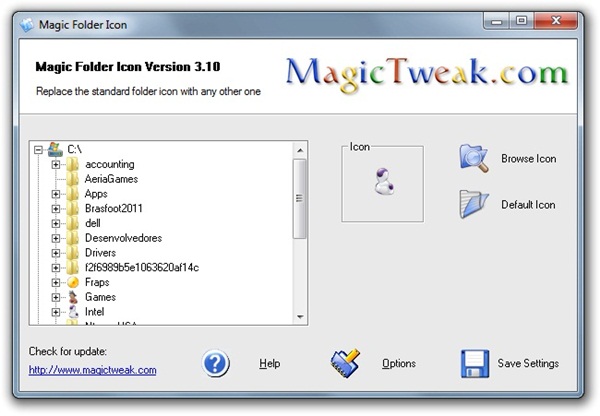This screenshot has height=416, width=600.
Task: Expand the Games folder node
Action: point(56,297)
